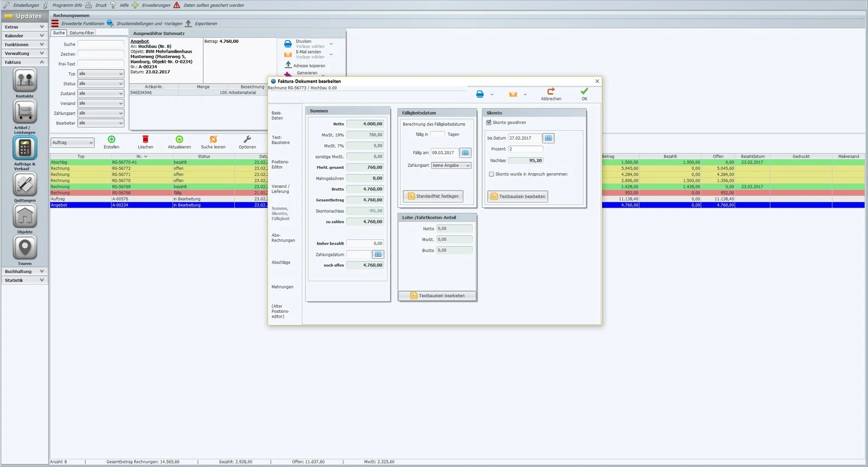Viewport: 868px width, 467px height.
Task: Click Abbrechen icon in the dialog
Action: point(551,91)
